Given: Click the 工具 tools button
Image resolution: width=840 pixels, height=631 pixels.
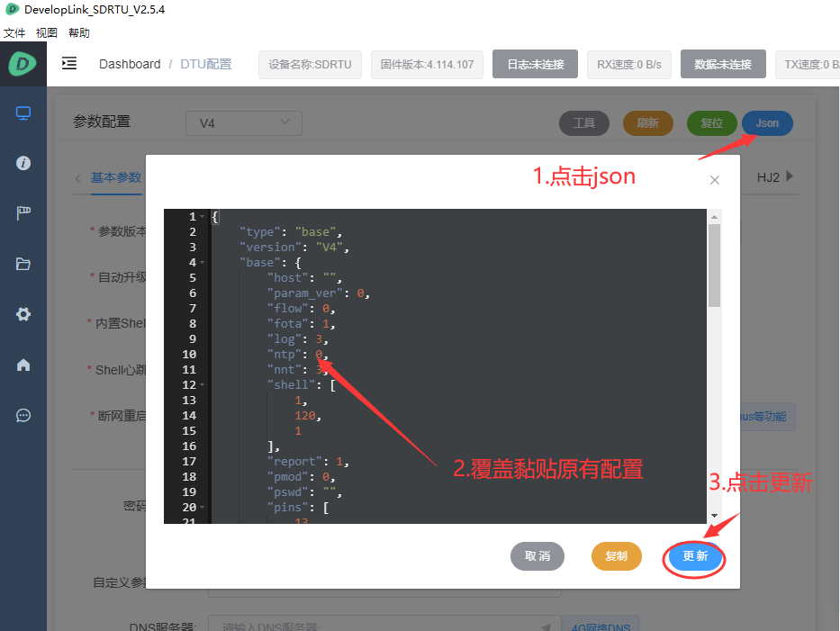Looking at the screenshot, I should coord(584,123).
